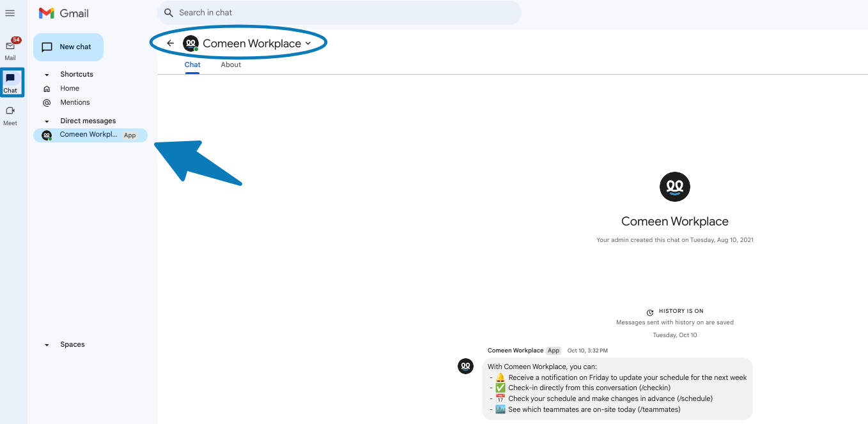868x424 pixels.
Task: Click the Oct 10, 3:32 PM timestamp
Action: coord(587,351)
